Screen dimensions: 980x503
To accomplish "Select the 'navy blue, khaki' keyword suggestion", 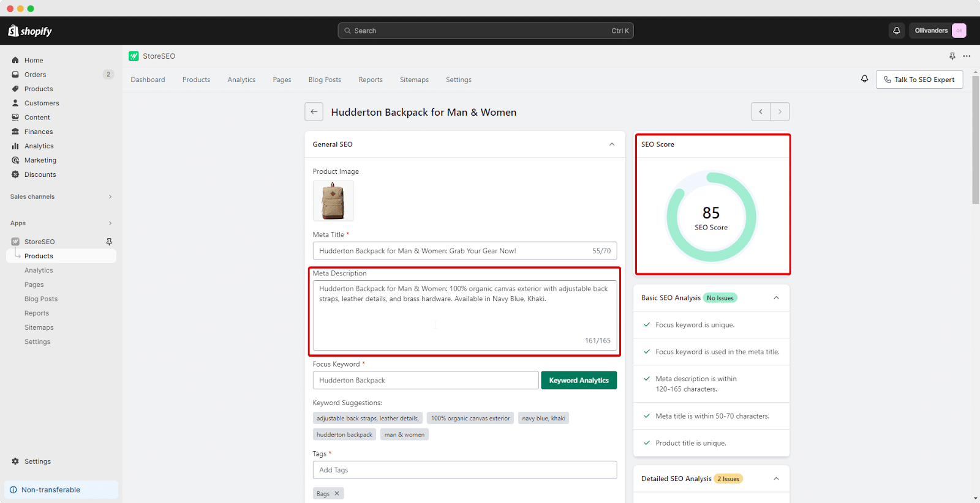I will point(543,419).
